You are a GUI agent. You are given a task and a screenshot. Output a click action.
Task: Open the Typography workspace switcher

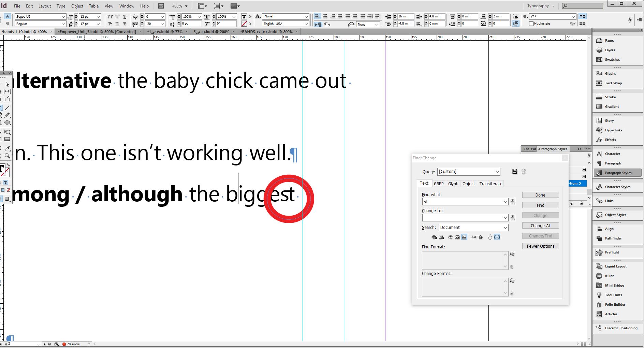click(x=540, y=6)
